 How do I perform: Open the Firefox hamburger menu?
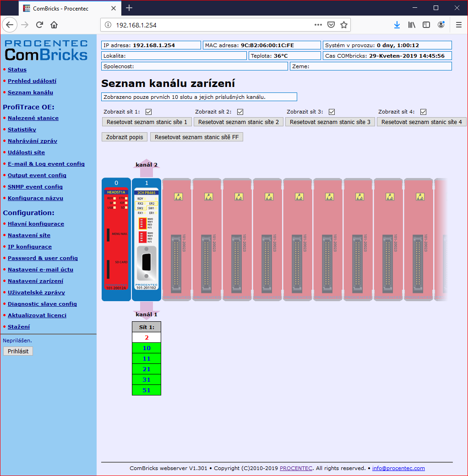(x=458, y=25)
